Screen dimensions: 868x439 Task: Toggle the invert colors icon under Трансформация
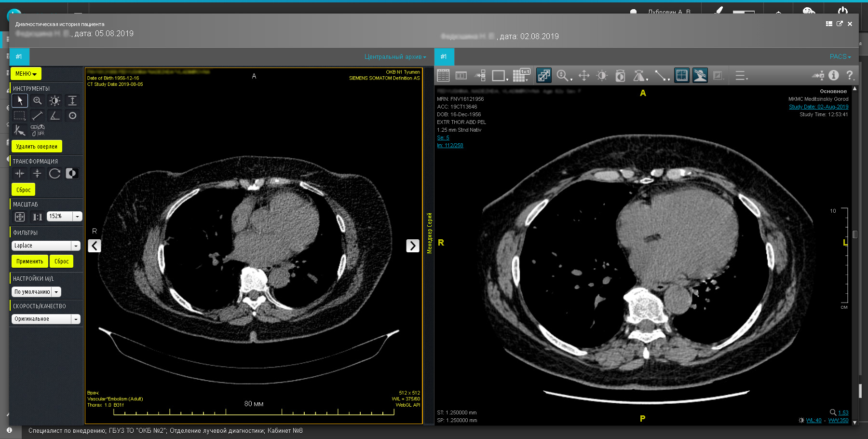72,174
